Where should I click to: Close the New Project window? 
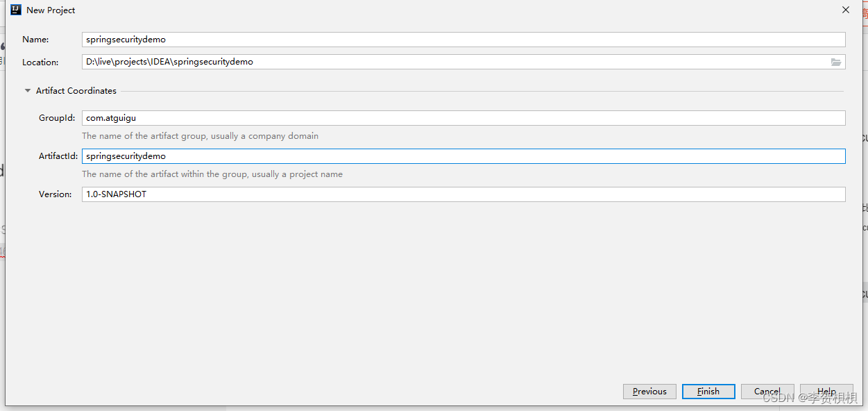point(846,10)
